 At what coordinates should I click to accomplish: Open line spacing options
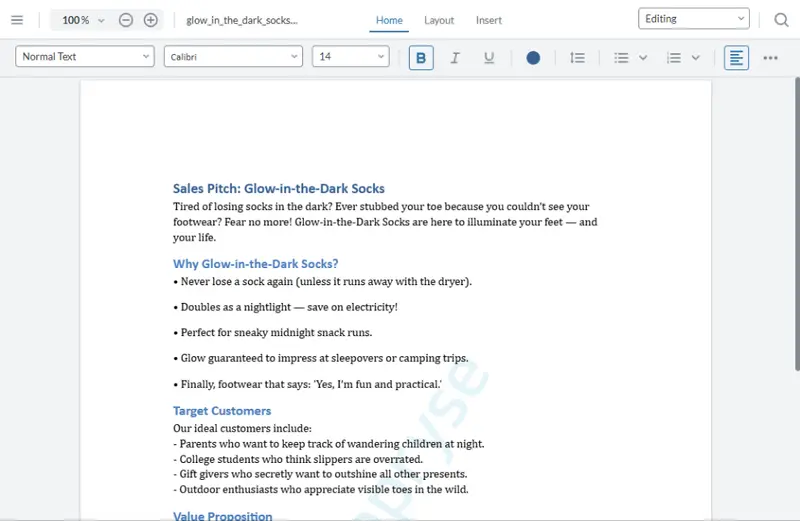tap(577, 58)
